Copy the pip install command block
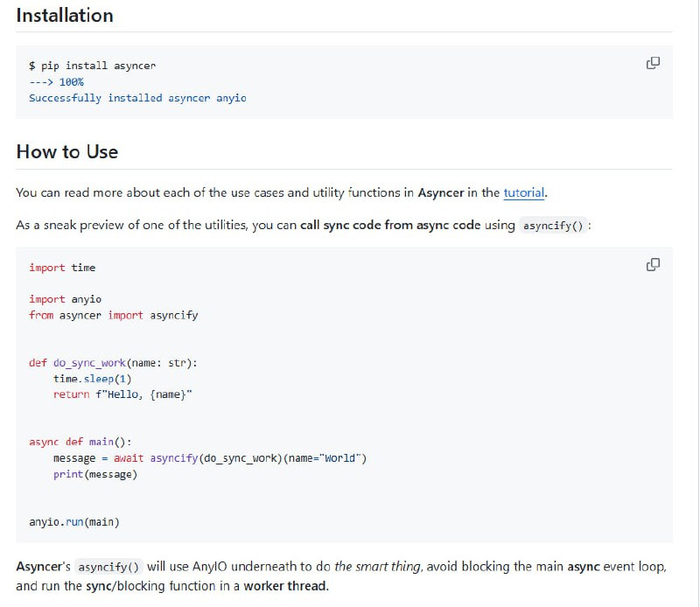The image size is (700, 607). [652, 63]
